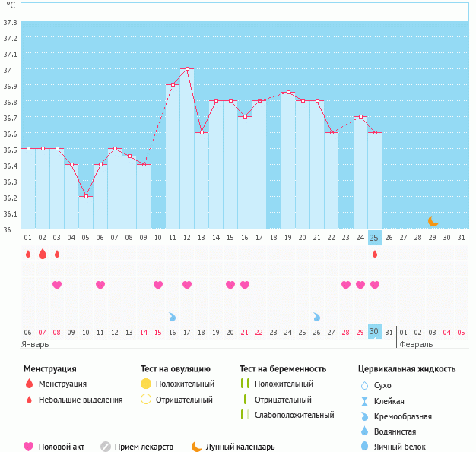The image size is (476, 452).
Task: Click the Яичный белок drop icon in legend
Action: coord(364,447)
